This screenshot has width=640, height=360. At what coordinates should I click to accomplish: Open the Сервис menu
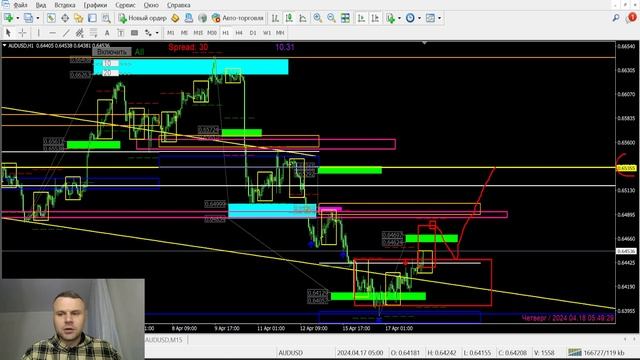(125, 5)
